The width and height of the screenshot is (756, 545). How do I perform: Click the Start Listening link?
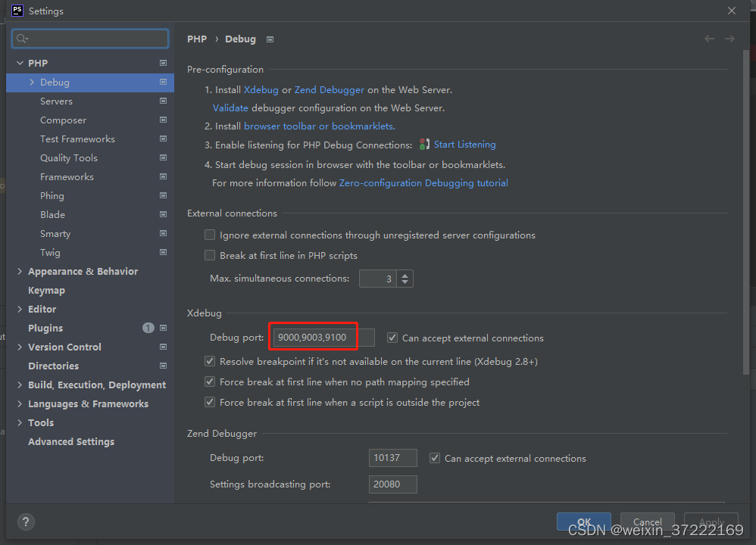(x=465, y=144)
